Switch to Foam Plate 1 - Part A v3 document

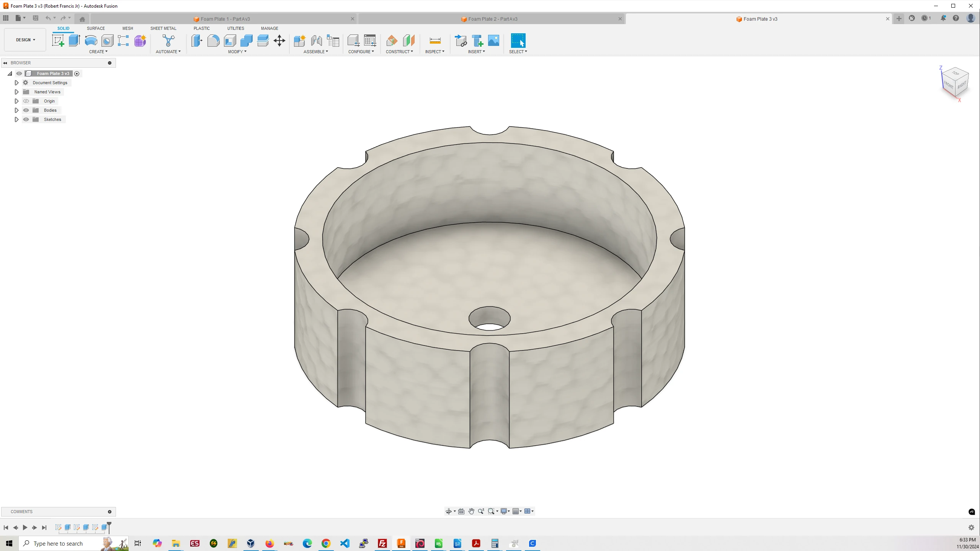pyautogui.click(x=224, y=19)
